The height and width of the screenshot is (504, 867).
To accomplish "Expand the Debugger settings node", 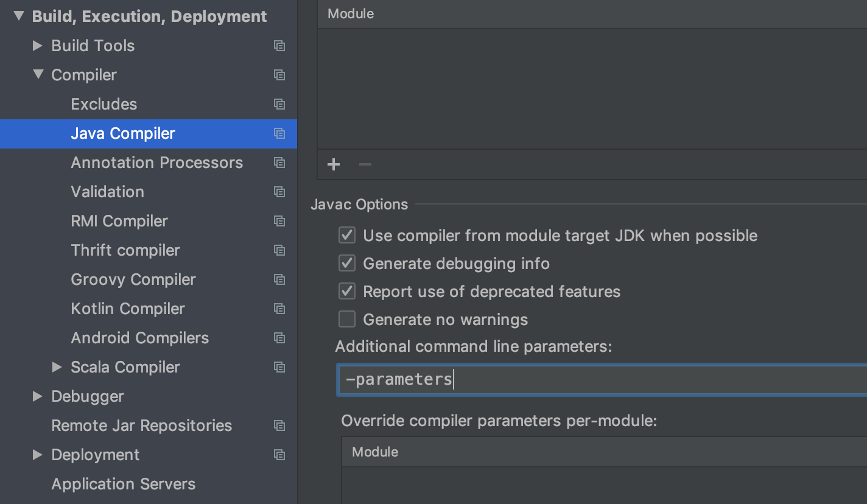I will coord(38,396).
